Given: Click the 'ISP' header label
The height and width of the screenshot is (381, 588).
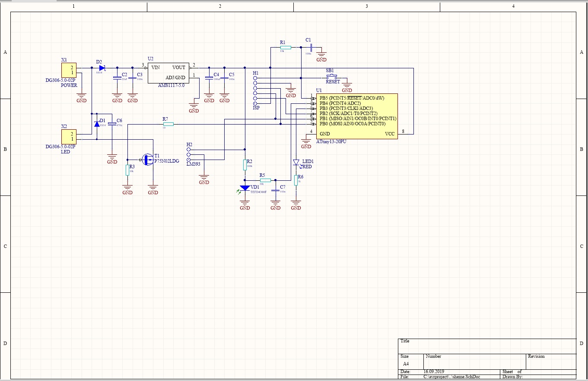Looking at the screenshot, I should pyautogui.click(x=256, y=108).
